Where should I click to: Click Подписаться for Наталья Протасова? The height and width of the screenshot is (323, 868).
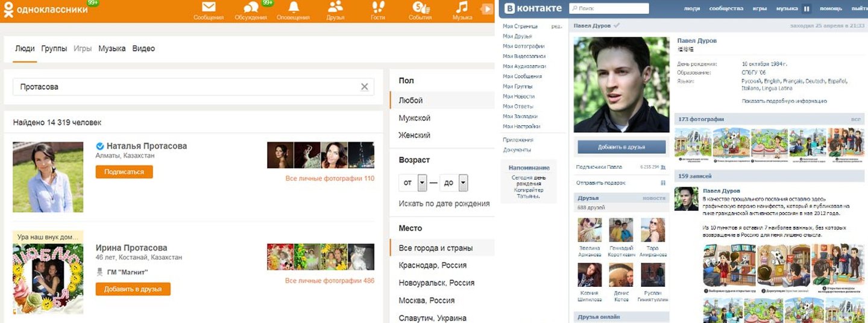[124, 172]
